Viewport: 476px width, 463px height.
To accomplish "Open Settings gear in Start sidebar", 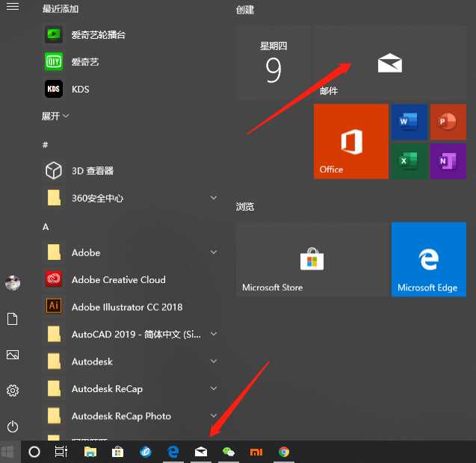I will point(13,391).
